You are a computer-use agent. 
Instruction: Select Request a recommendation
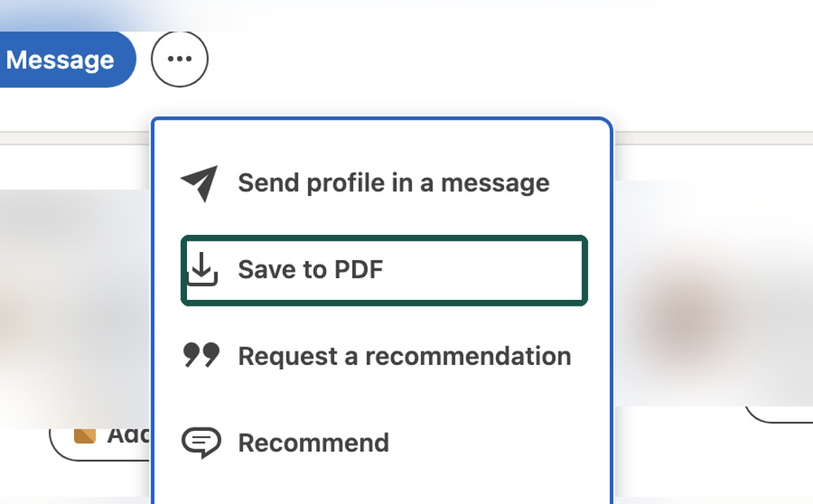point(384,356)
